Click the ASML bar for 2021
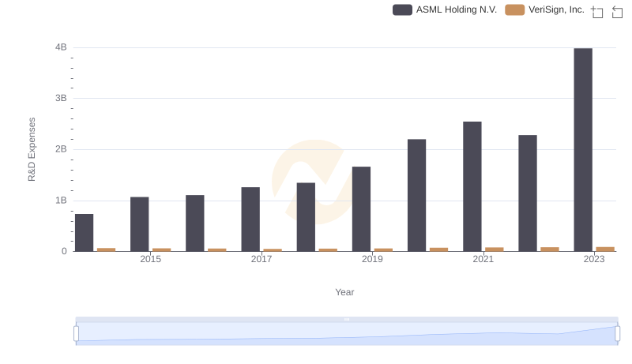The width and height of the screenshot is (632, 364). pyautogui.click(x=472, y=186)
